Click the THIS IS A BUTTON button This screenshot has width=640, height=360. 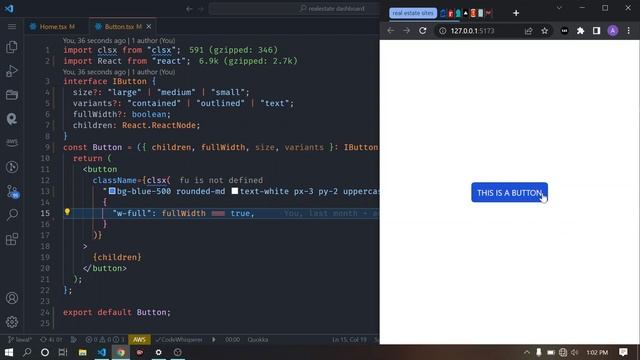coord(509,192)
